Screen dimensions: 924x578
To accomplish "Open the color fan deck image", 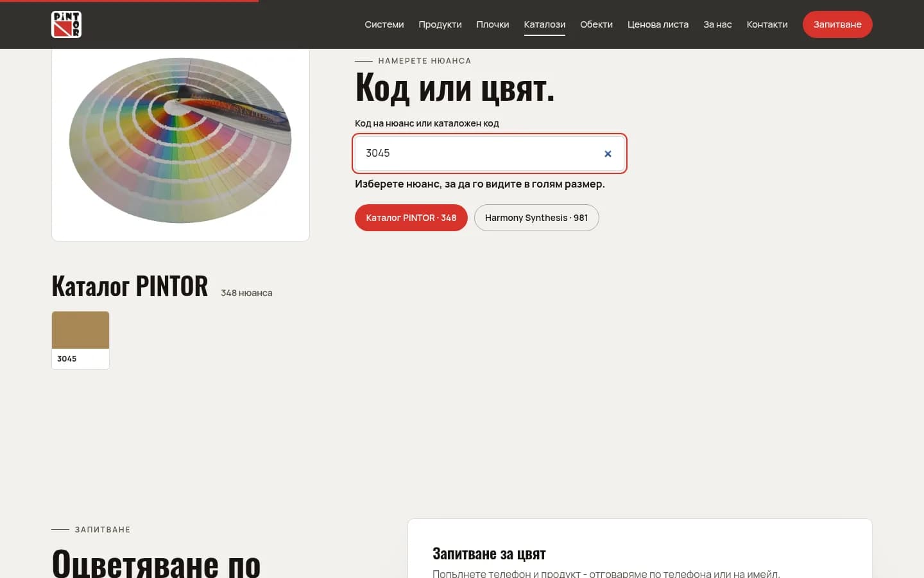I will tap(180, 141).
